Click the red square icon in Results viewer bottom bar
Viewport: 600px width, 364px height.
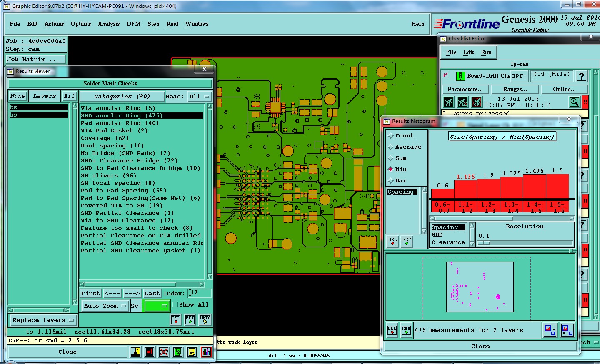click(150, 352)
